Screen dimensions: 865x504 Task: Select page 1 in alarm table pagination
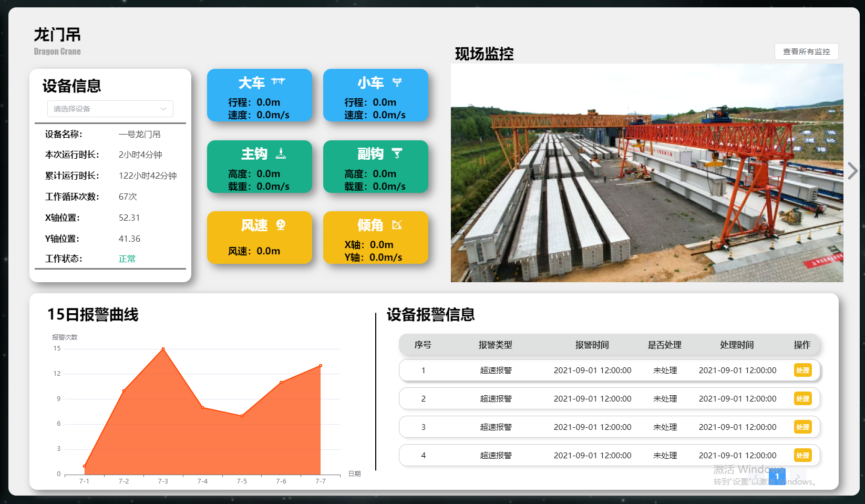click(x=777, y=477)
